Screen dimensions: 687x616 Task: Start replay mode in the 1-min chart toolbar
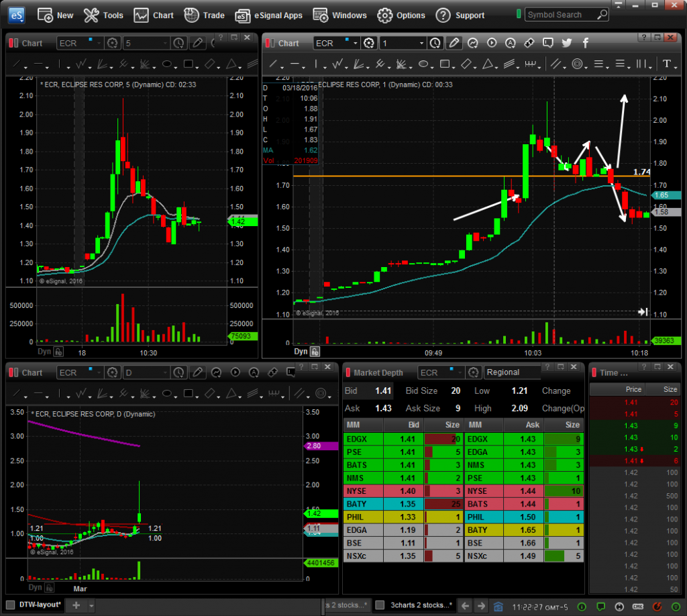(x=492, y=42)
